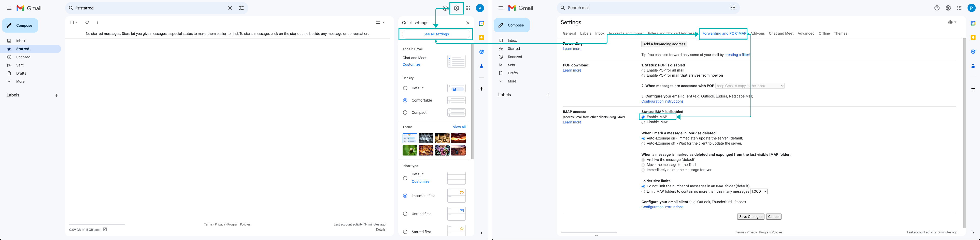Click the refresh icon in the is:starred window
The width and height of the screenshot is (980, 240).
coord(87,22)
